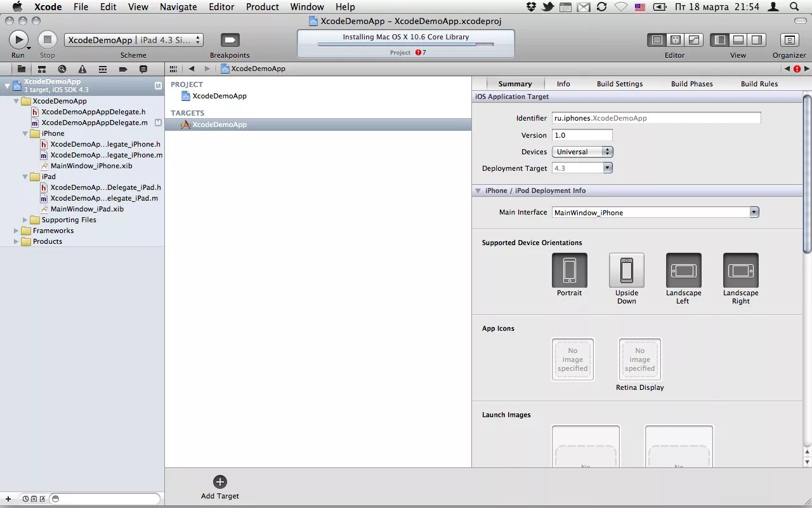Viewport: 812px width, 508px height.
Task: Toggle Breakpoints in the toolbar
Action: coord(230,40)
